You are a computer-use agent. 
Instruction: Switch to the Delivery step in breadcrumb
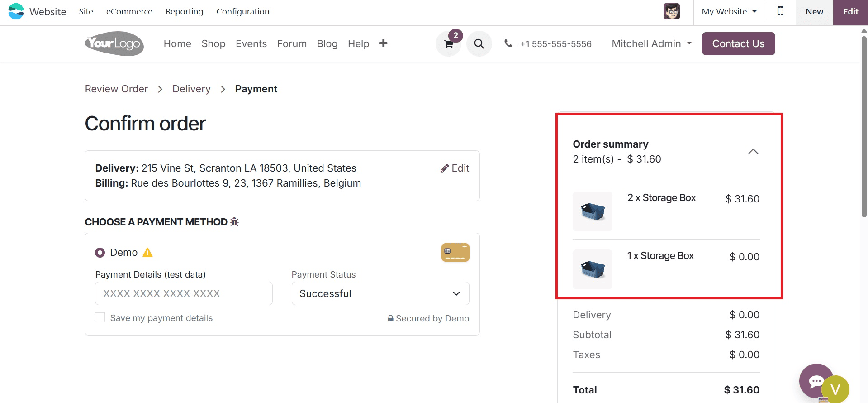(x=191, y=89)
